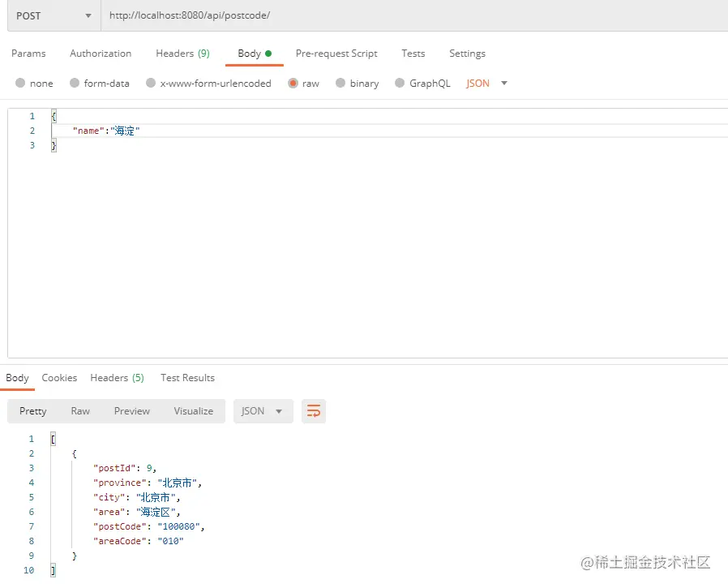Image resolution: width=728 pixels, height=588 pixels.
Task: Open the response JSON format dropdown
Action: coord(263,411)
